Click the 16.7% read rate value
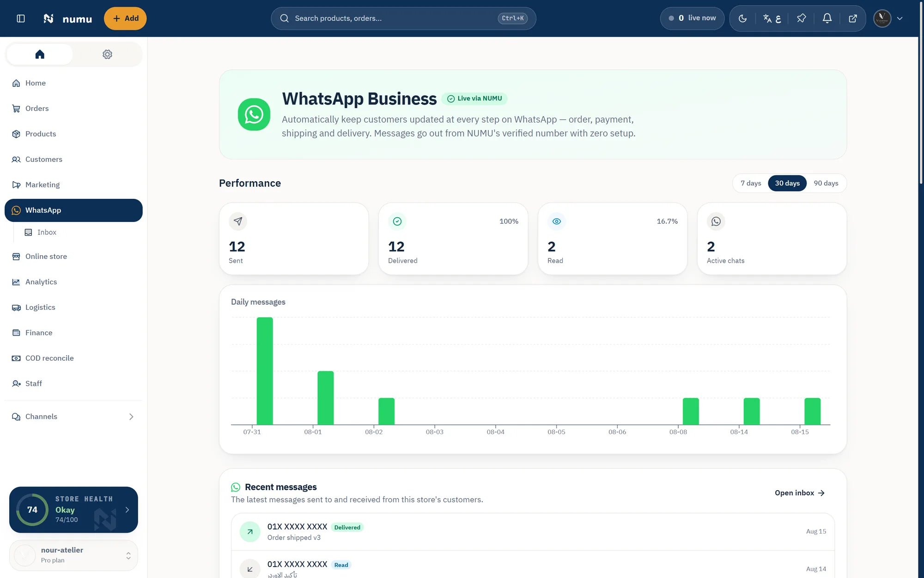 click(667, 221)
